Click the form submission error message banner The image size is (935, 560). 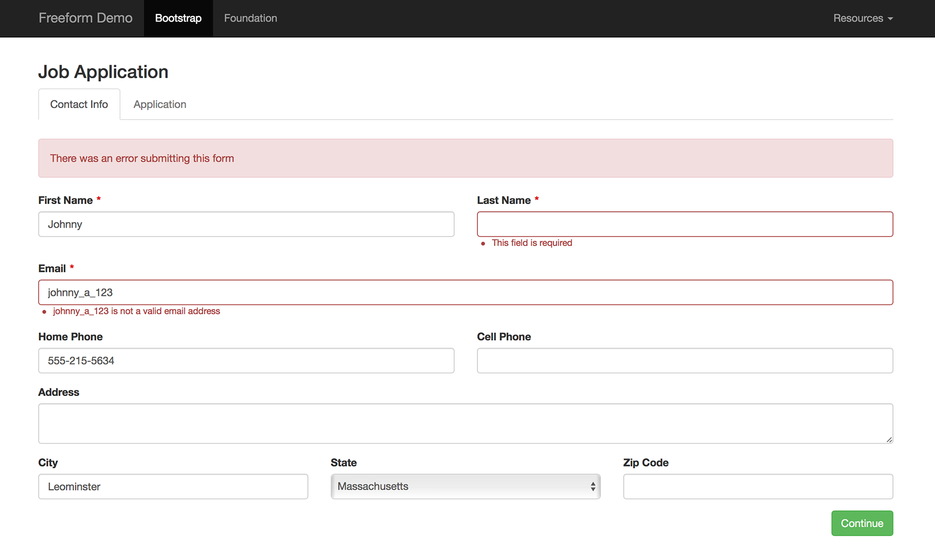point(465,158)
